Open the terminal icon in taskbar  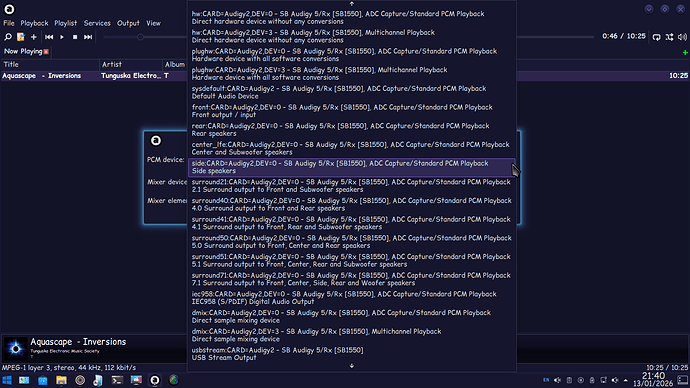click(x=117, y=380)
